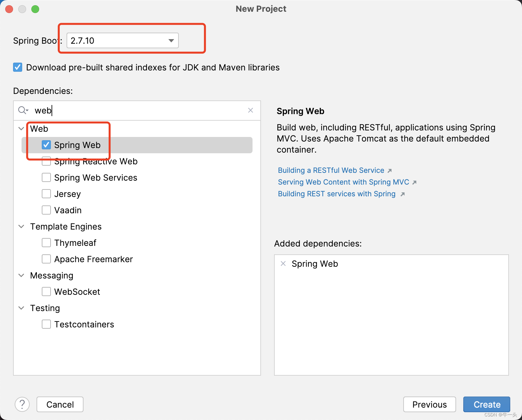Collapse the Template Engines group

tap(21, 226)
